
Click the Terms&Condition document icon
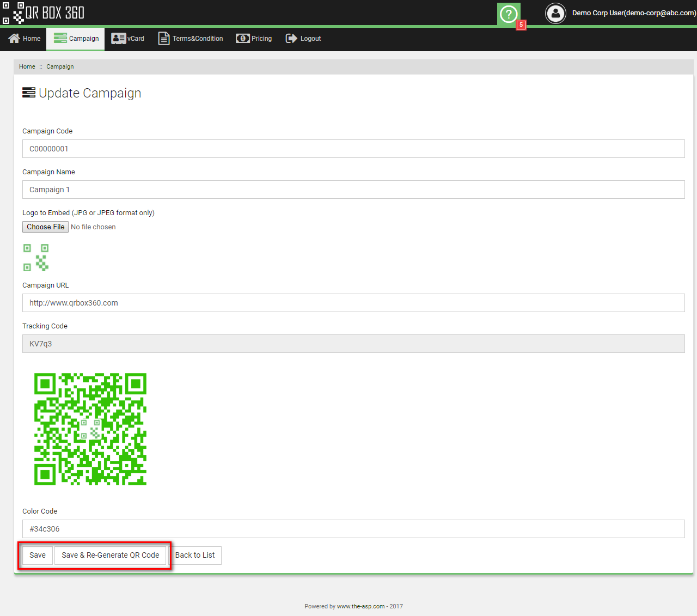[x=164, y=38]
